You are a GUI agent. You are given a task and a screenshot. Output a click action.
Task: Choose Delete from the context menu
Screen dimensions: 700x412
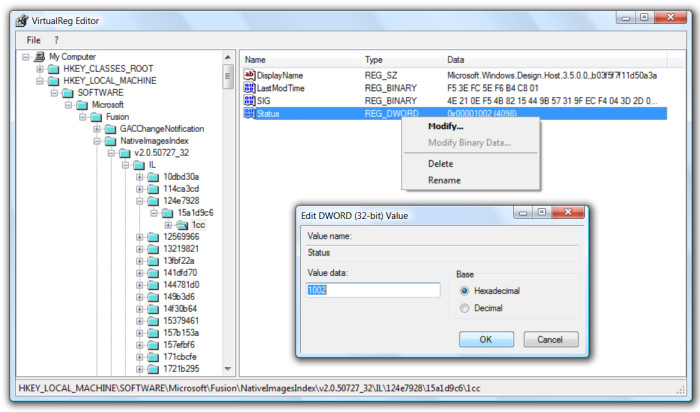click(x=440, y=163)
